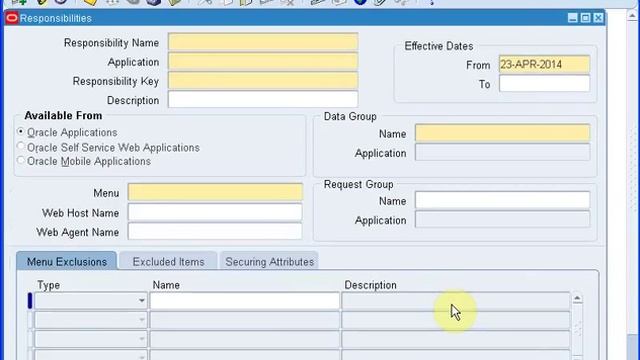Click the Request Group Name field
This screenshot has height=360, width=640.
(502, 200)
